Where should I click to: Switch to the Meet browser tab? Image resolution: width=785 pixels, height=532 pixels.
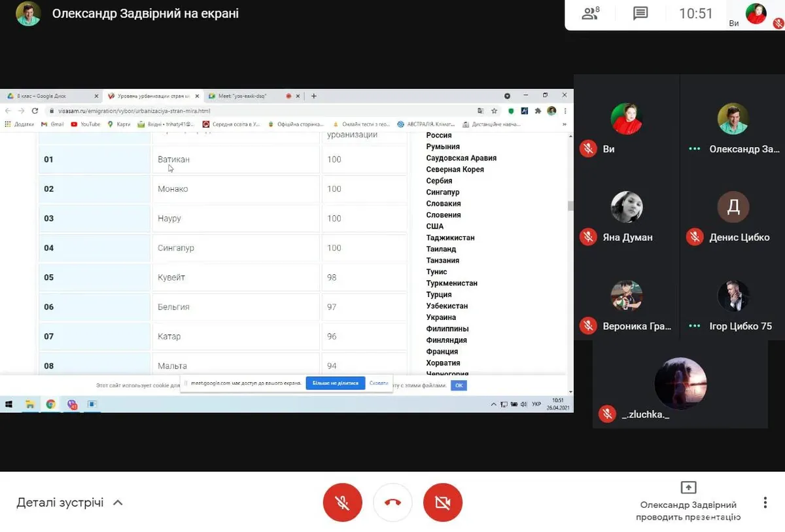point(252,96)
